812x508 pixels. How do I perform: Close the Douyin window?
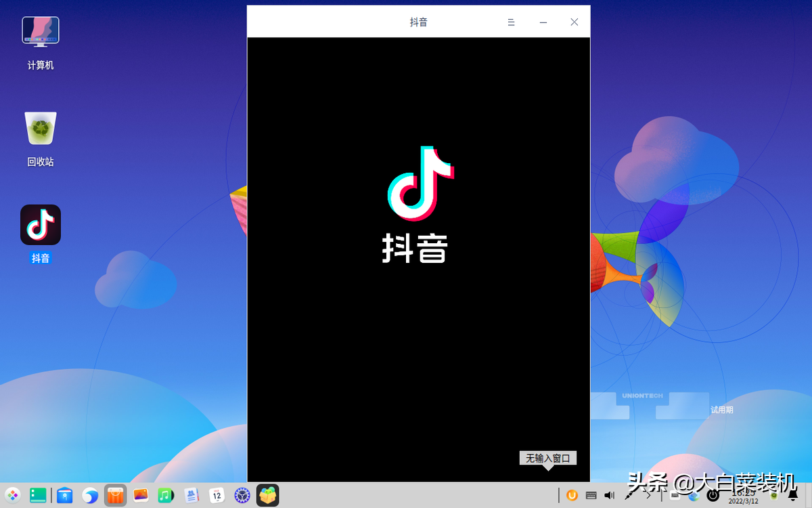574,22
